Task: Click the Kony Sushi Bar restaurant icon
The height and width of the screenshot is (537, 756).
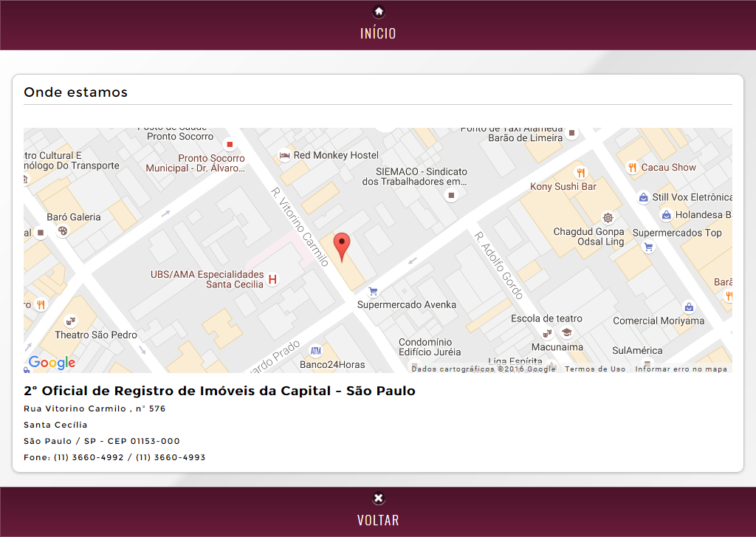Action: pyautogui.click(x=580, y=172)
